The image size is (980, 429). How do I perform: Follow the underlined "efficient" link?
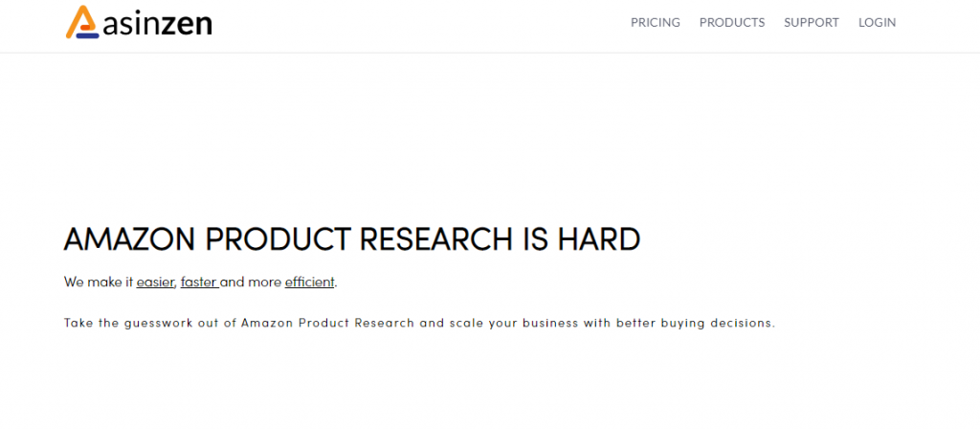309,282
